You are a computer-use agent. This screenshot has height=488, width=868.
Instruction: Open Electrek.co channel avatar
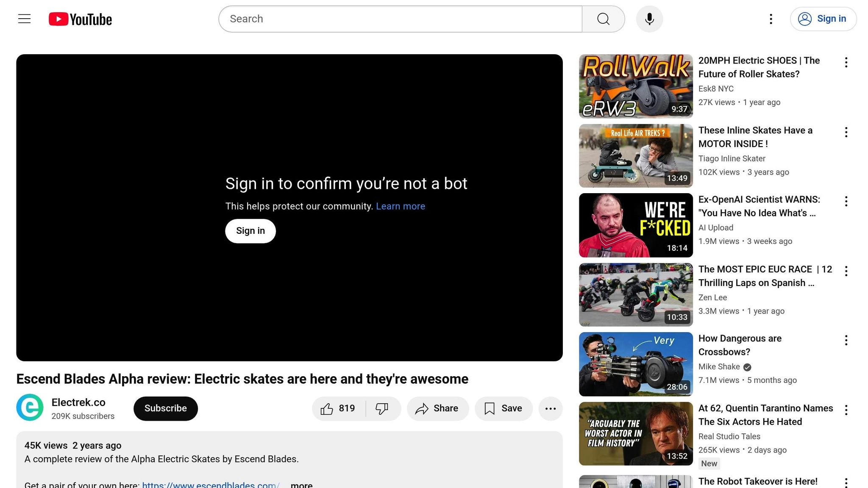coord(30,408)
